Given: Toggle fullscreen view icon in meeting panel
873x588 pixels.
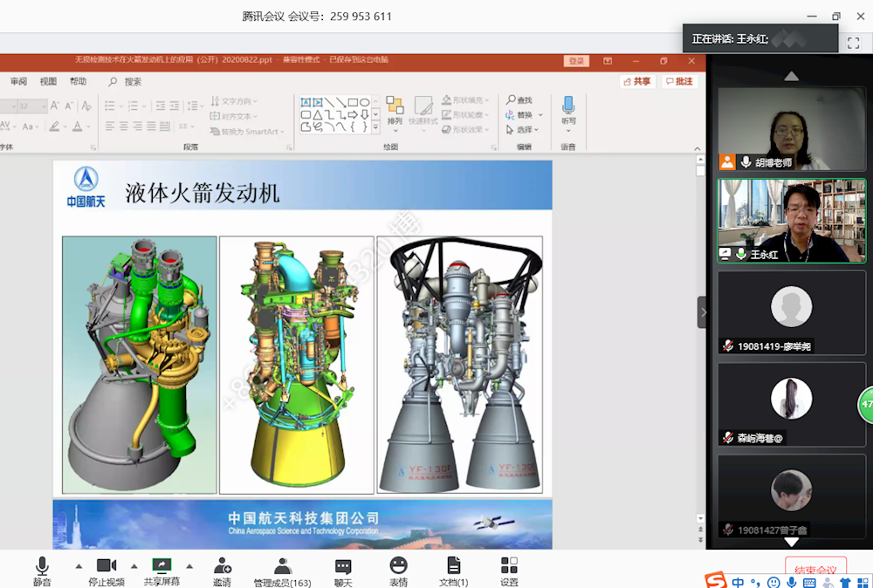Looking at the screenshot, I should pos(854,42).
